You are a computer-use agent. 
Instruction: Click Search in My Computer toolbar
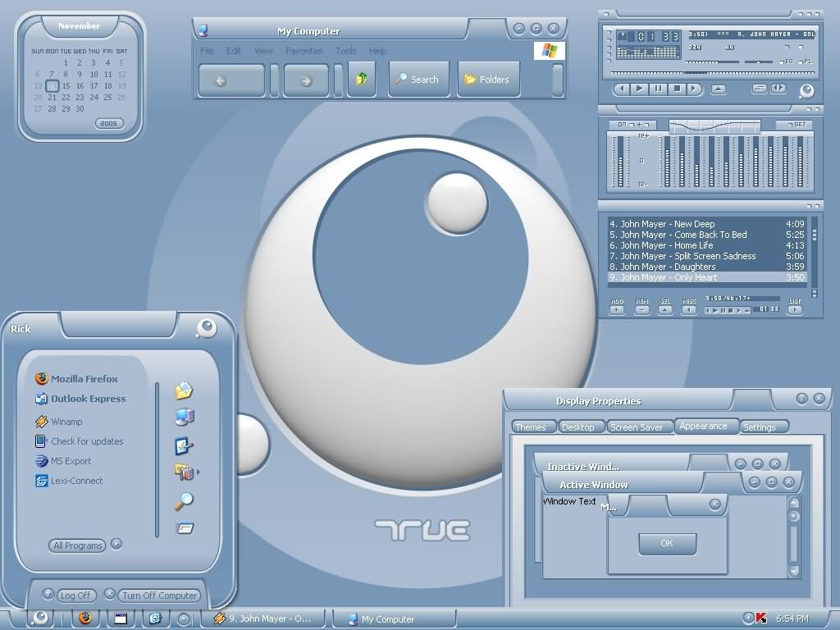418,80
